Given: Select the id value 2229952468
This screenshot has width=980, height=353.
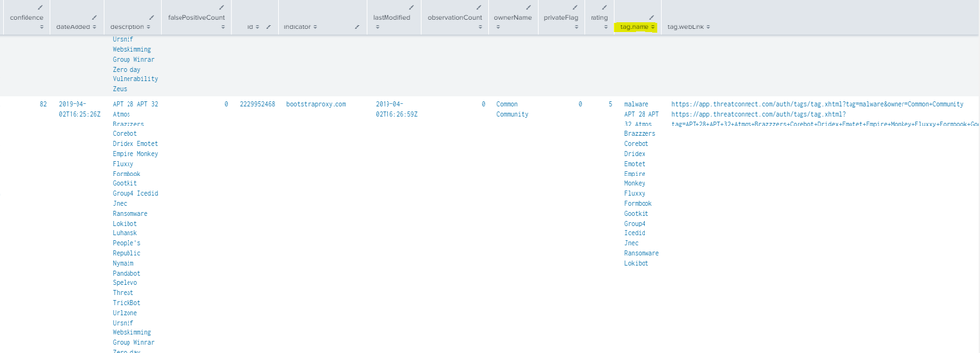Looking at the screenshot, I should pos(257,104).
